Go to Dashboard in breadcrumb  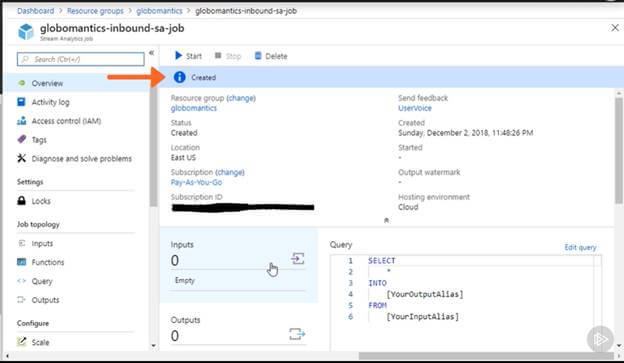coord(35,11)
